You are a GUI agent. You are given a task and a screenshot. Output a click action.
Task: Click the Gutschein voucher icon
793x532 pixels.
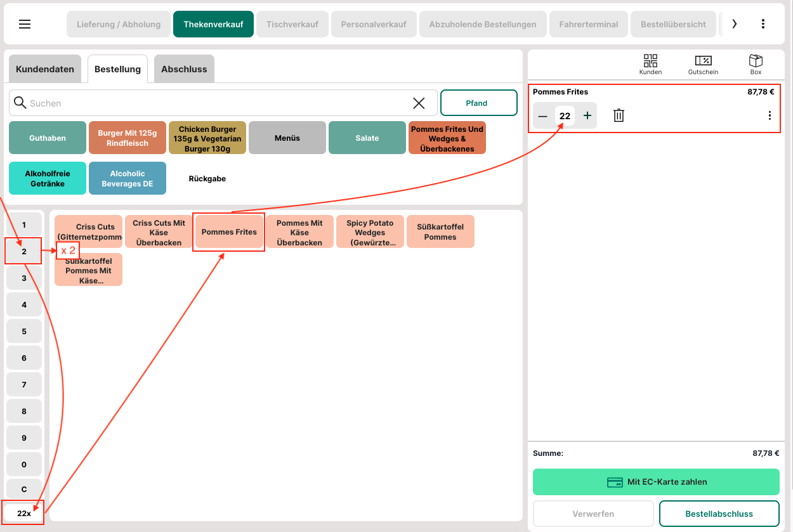pos(703,64)
